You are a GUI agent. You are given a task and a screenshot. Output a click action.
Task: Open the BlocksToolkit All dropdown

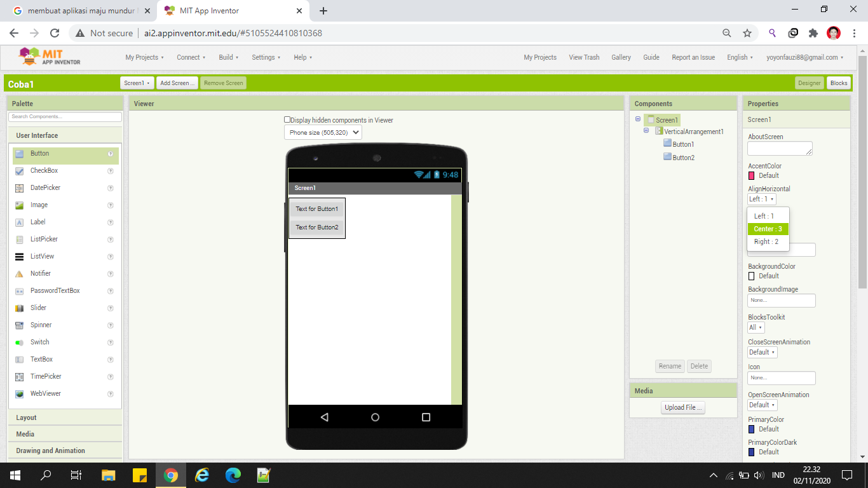[756, 328]
